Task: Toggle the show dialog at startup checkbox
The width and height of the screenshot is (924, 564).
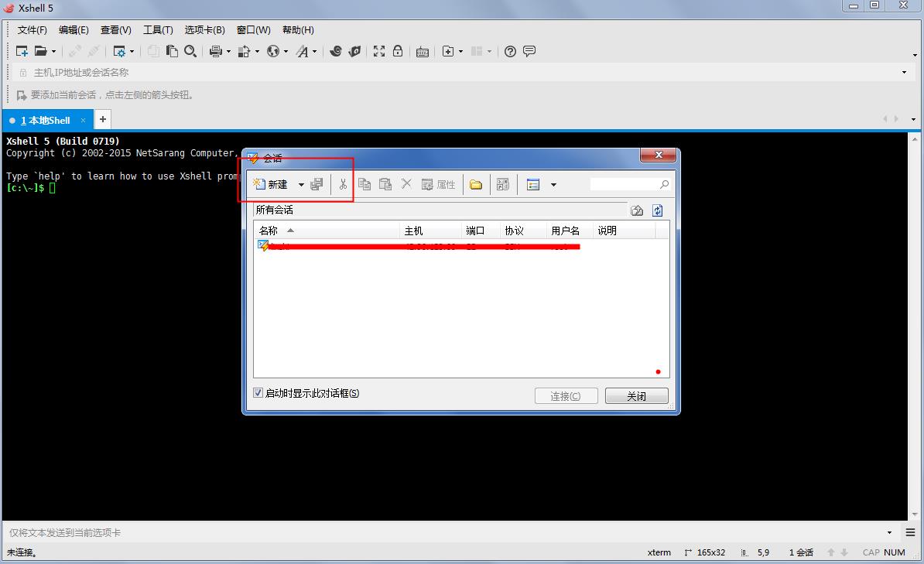Action: 258,393
